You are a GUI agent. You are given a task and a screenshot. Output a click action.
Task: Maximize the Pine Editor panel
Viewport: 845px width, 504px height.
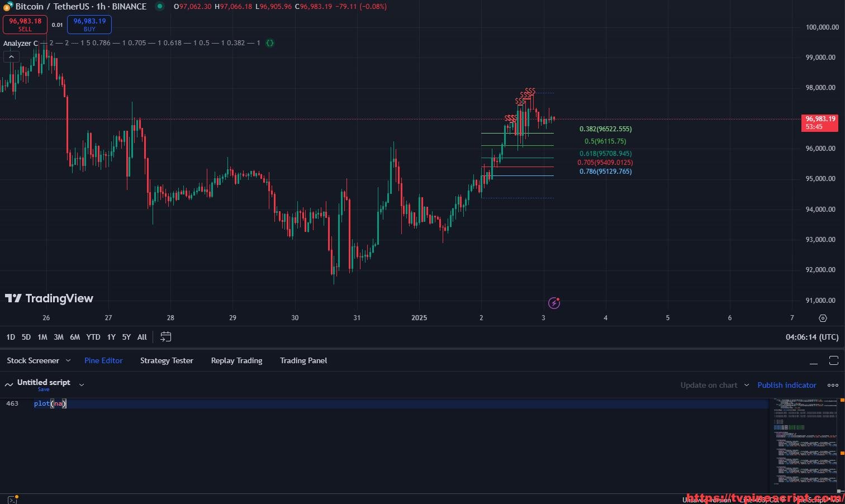point(833,360)
